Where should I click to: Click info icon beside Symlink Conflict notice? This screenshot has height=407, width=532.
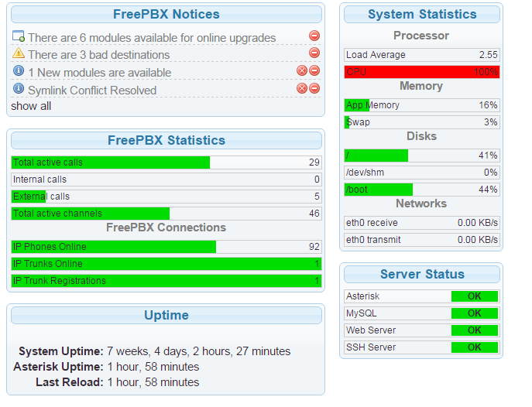tap(19, 88)
